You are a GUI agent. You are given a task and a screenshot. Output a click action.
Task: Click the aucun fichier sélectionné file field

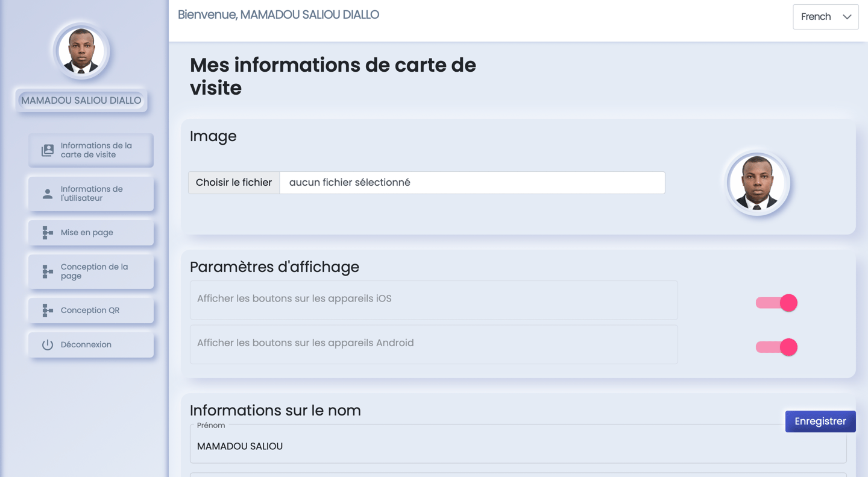pyautogui.click(x=472, y=183)
